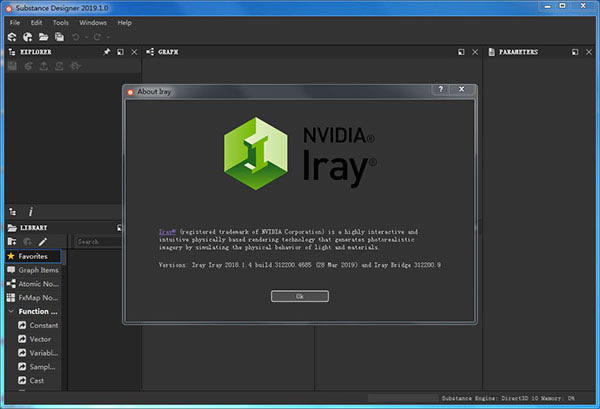Viewport: 600px width, 409px height.
Task: Click the Save all packages icon
Action: pyautogui.click(x=59, y=37)
